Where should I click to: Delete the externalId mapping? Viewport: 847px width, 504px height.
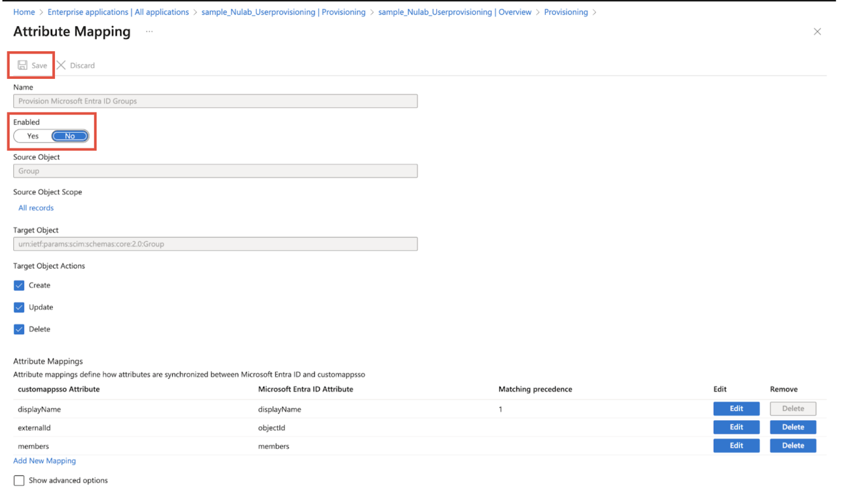click(793, 427)
